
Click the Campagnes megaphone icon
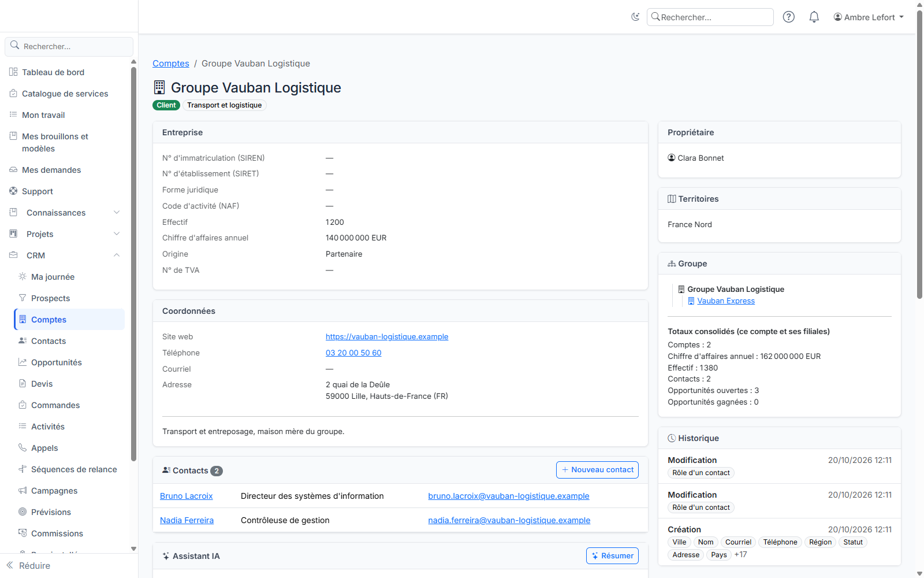[x=23, y=491]
